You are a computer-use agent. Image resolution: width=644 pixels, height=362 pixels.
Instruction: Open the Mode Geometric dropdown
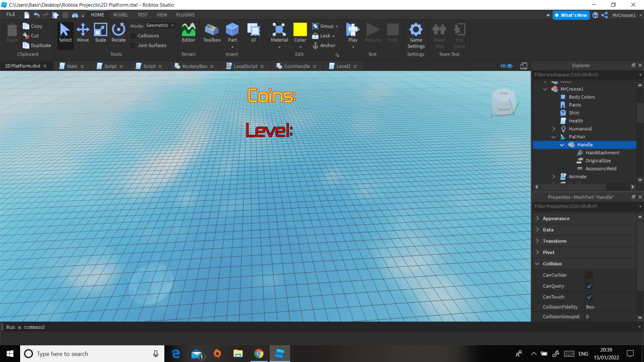(x=160, y=25)
